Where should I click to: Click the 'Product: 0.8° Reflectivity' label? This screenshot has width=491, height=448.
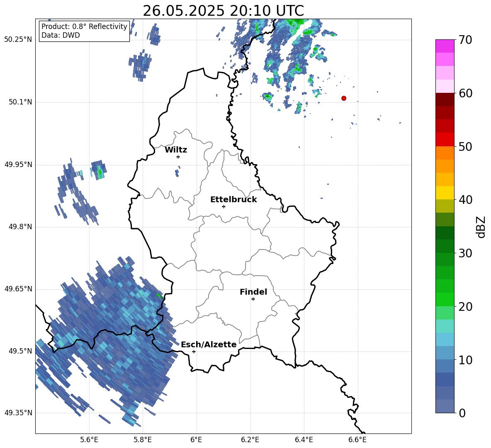click(x=84, y=27)
